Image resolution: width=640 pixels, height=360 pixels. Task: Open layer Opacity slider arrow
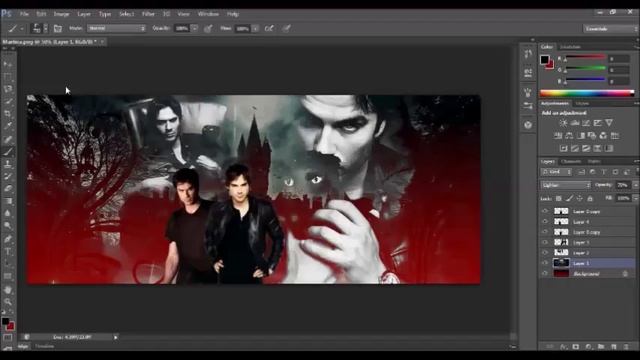pos(635,185)
